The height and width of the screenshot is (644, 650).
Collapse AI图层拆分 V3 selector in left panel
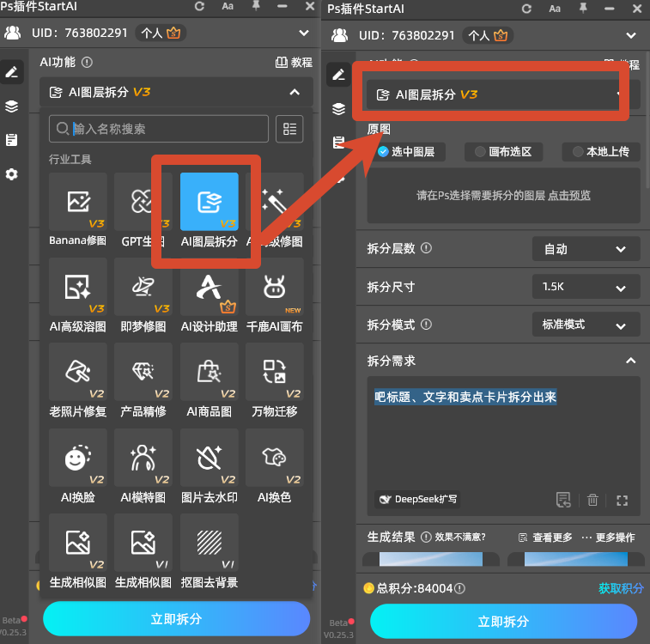176,92
